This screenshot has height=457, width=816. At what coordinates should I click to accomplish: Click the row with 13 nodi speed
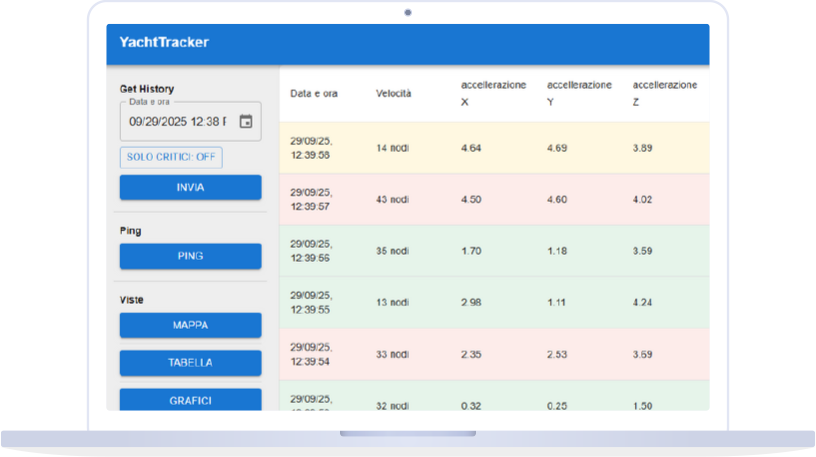[494, 303]
